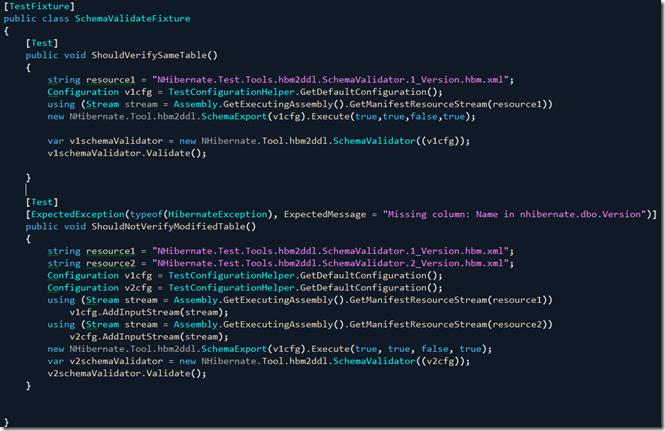Click the ExpectedMessage property name
Viewport: 665px width, 431px height.
(325, 214)
